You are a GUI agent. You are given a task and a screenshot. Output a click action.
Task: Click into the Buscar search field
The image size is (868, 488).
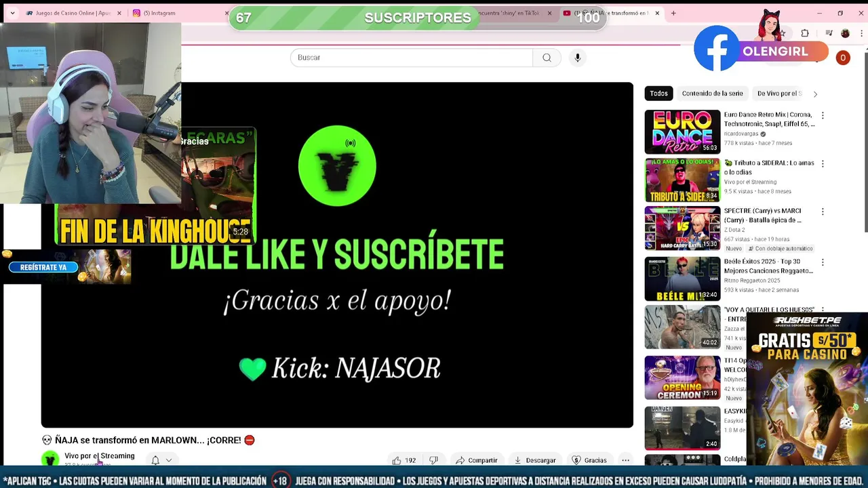(x=412, y=58)
